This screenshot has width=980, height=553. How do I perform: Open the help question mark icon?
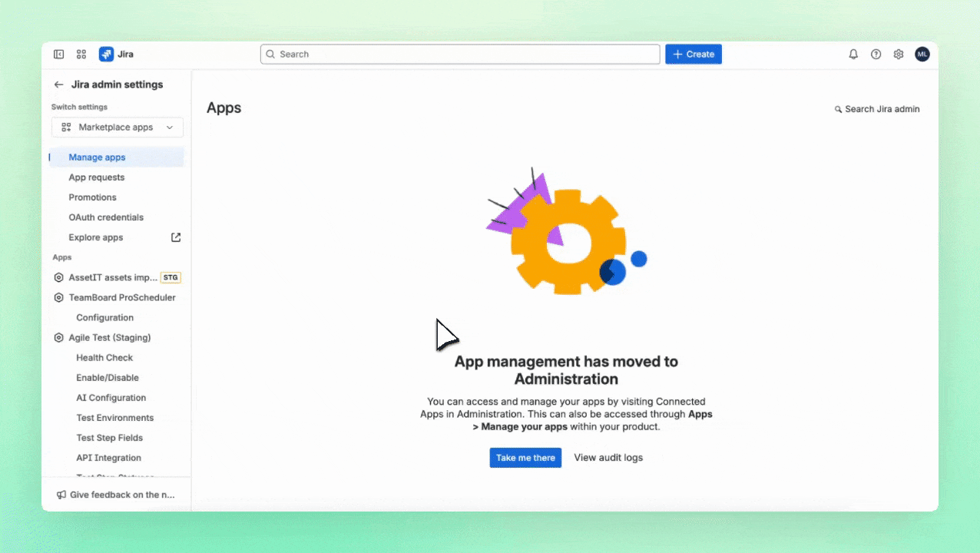coord(876,55)
